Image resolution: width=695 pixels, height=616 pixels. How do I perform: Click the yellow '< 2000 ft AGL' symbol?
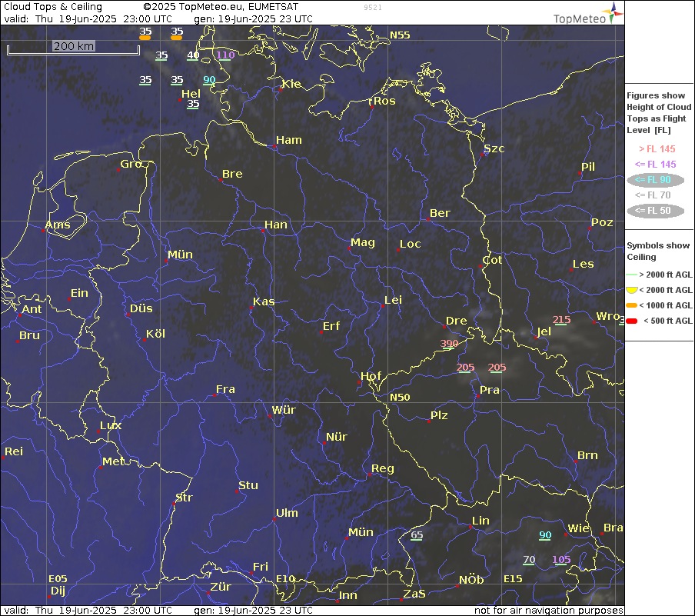coord(631,291)
